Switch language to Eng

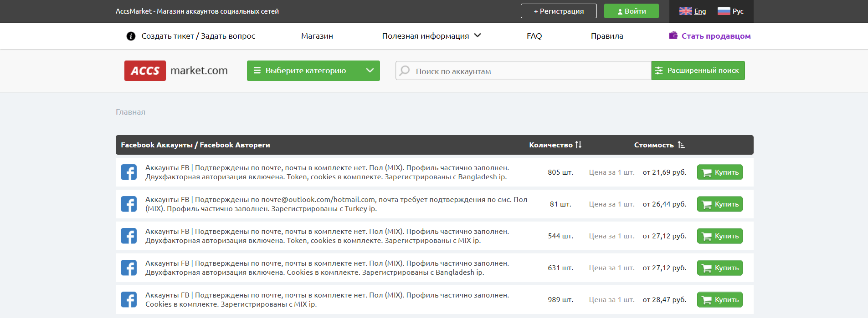point(700,11)
